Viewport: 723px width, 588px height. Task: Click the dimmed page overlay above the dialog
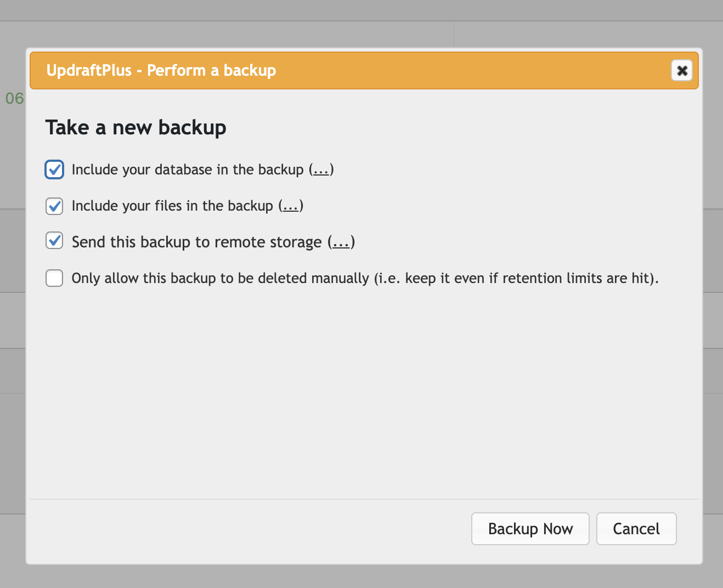tap(361, 25)
